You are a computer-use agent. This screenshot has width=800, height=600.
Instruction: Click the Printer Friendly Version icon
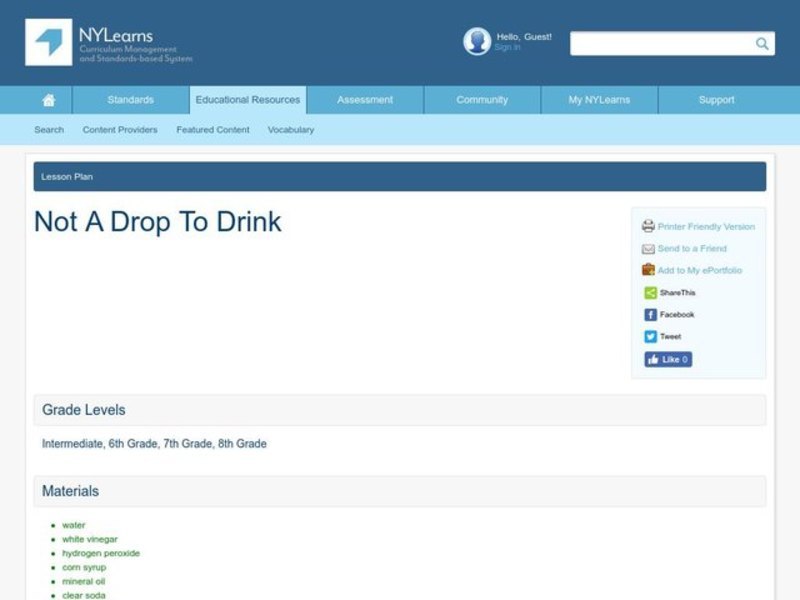pos(650,226)
